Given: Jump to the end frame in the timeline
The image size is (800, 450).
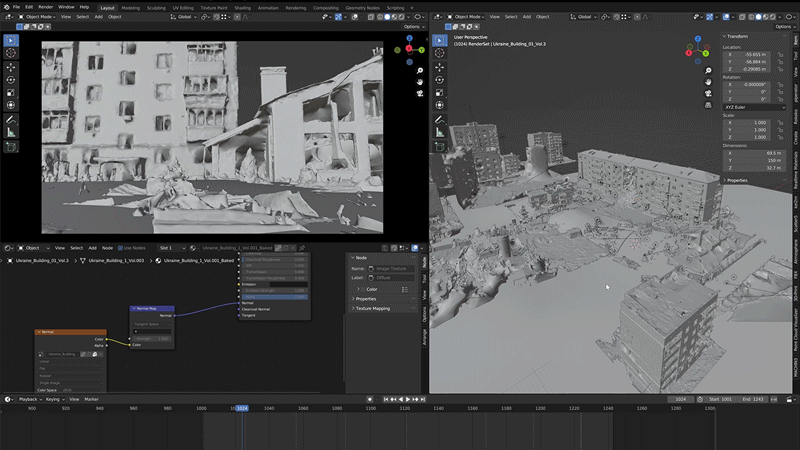Looking at the screenshot, I should pos(423,399).
